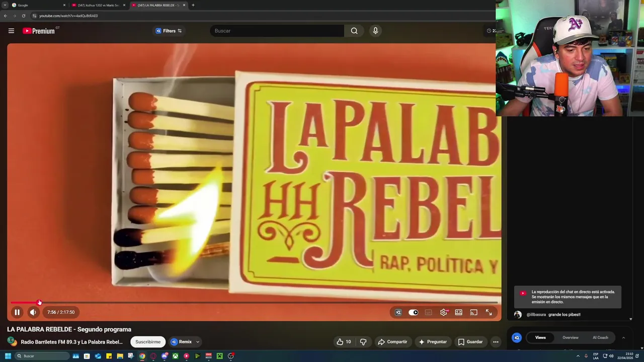Open Opera GX from the taskbar

[153, 356]
